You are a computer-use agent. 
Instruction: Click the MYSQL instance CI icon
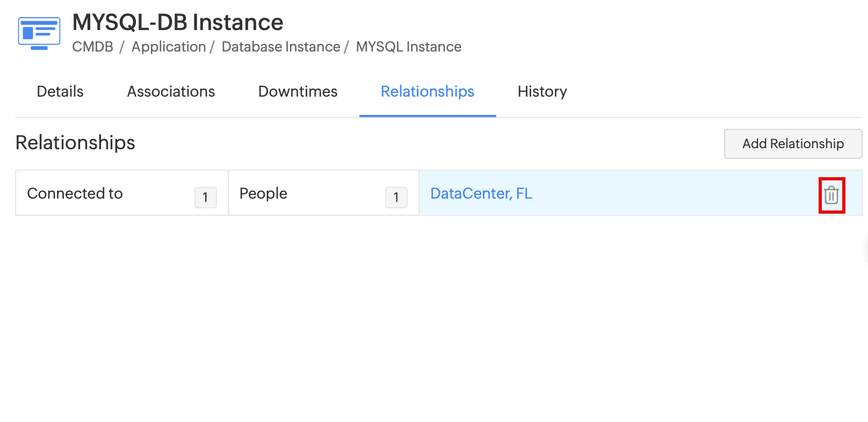pyautogui.click(x=39, y=33)
